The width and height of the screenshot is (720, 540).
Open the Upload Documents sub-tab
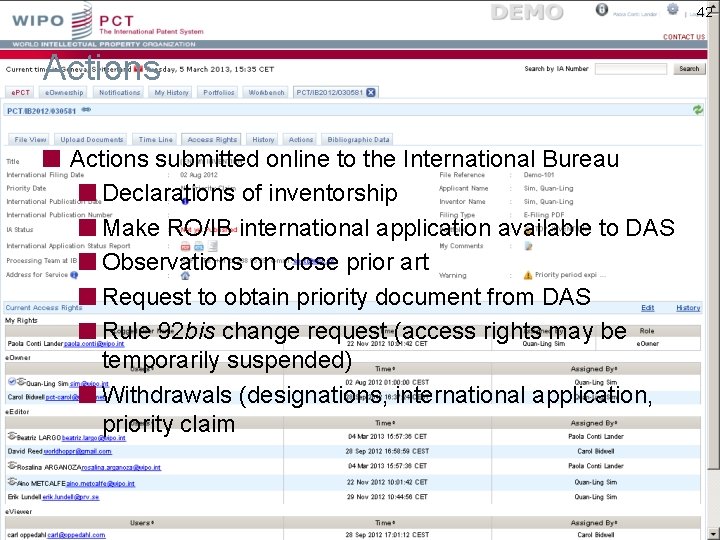(92, 140)
